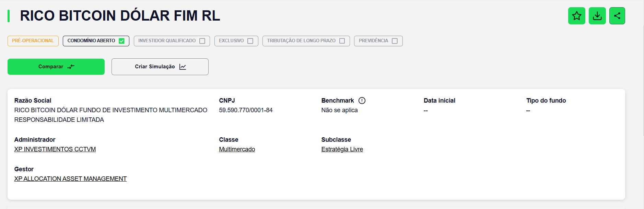Toggle the Condomínio Aberto checkbox
This screenshot has height=209, width=644.
click(x=121, y=41)
